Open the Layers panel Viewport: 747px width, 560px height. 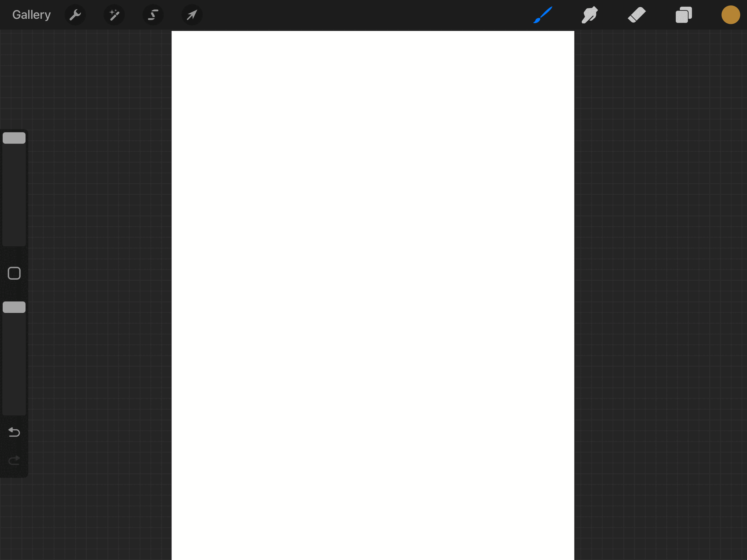point(684,15)
